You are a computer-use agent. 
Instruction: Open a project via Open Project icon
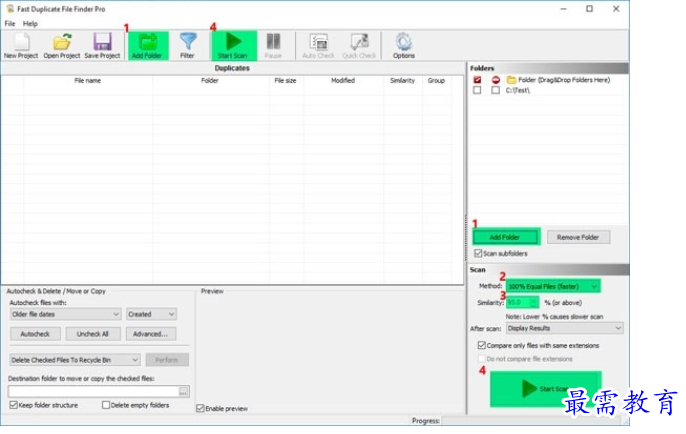coord(62,46)
